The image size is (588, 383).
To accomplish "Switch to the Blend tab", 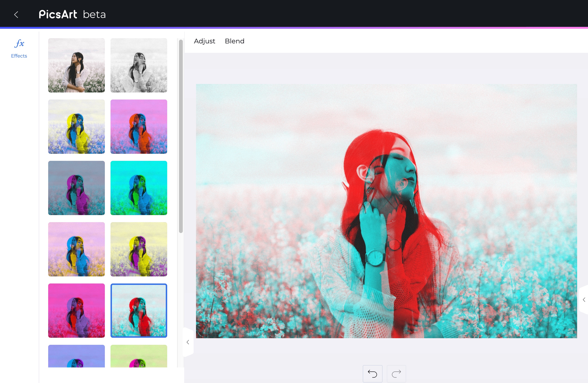I will pyautogui.click(x=234, y=41).
